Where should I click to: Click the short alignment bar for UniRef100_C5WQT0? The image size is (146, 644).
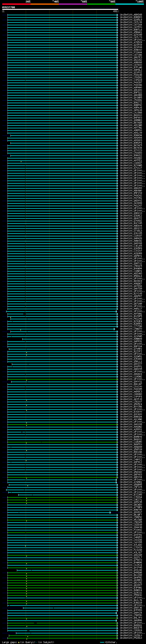(x=61, y=329)
